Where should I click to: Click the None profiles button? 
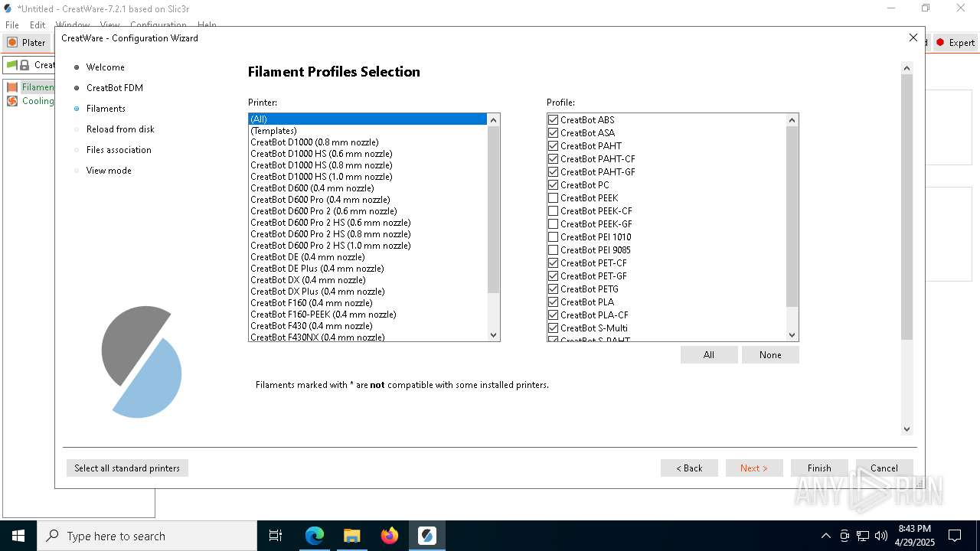770,355
